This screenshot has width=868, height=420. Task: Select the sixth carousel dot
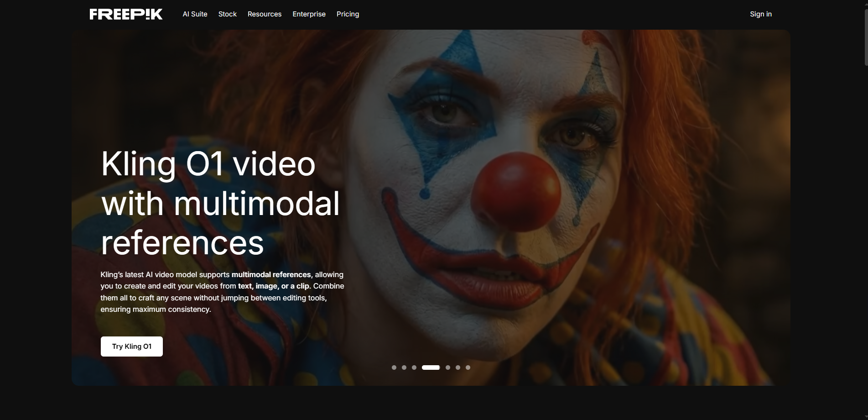457,367
